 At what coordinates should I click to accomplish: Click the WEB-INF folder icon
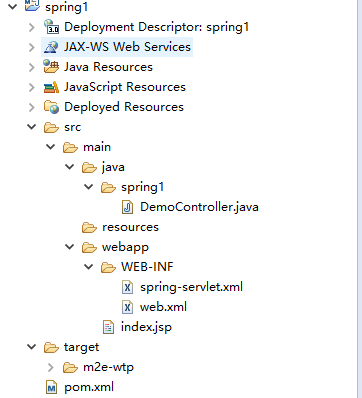pyautogui.click(x=108, y=267)
